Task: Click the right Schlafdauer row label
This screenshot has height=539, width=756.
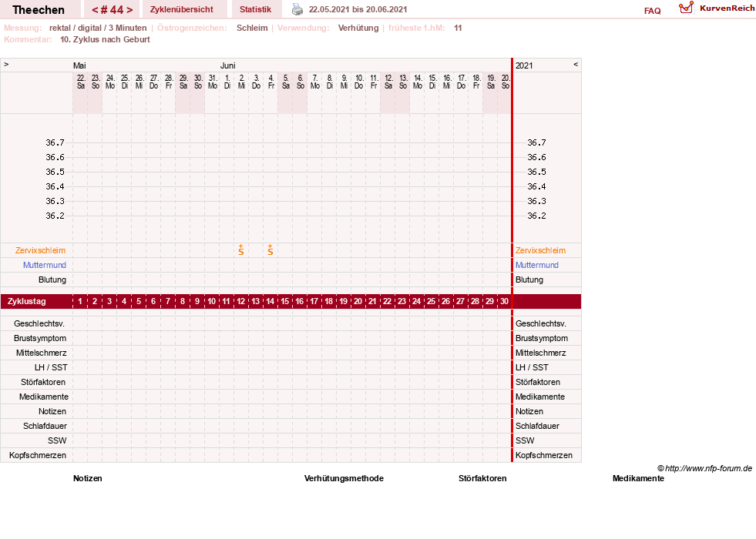Action: 537,427
